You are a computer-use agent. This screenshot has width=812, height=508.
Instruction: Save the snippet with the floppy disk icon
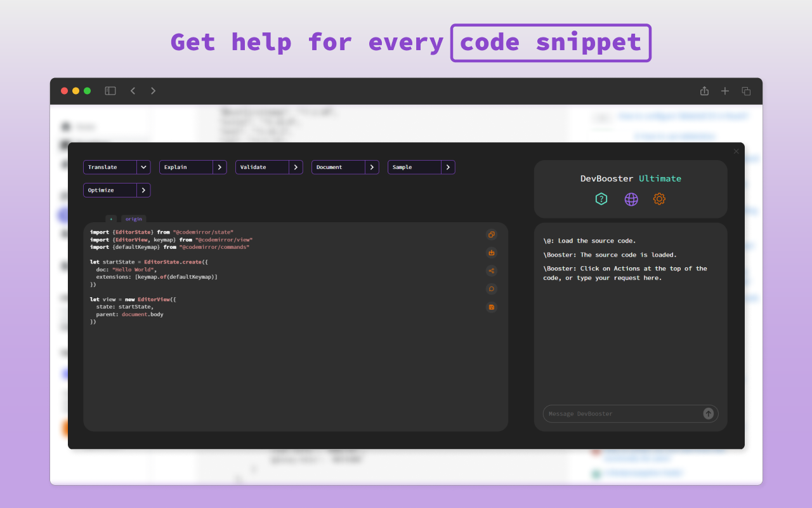[491, 307]
